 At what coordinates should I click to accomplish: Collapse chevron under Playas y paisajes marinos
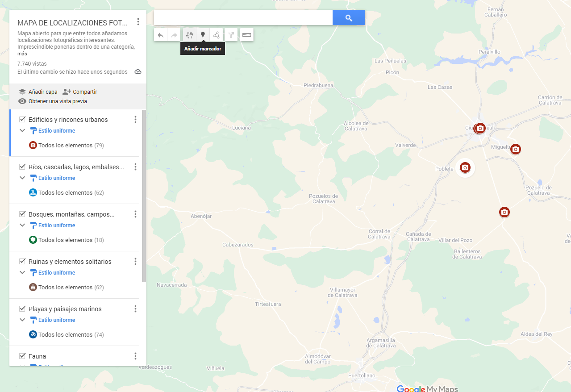coord(22,320)
